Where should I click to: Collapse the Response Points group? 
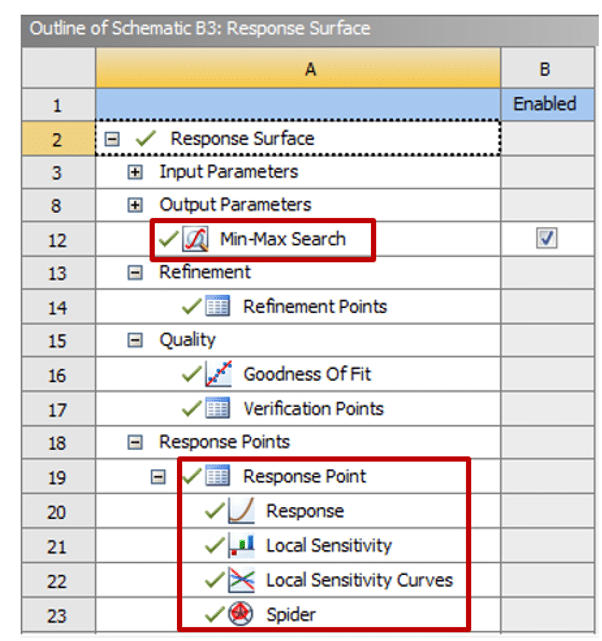pos(136,443)
